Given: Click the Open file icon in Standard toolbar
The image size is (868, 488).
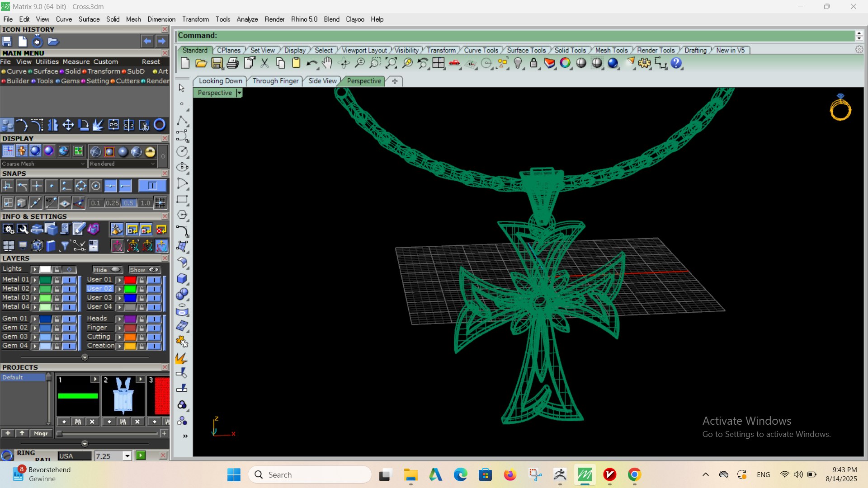Looking at the screenshot, I should pyautogui.click(x=201, y=63).
